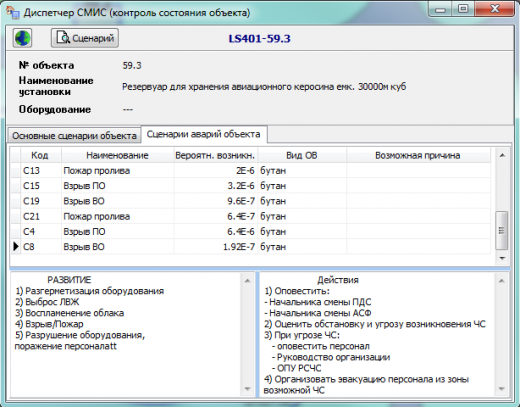Click Пожар пролива in row C21
Image resolution: width=520 pixels, height=407 pixels.
click(97, 216)
